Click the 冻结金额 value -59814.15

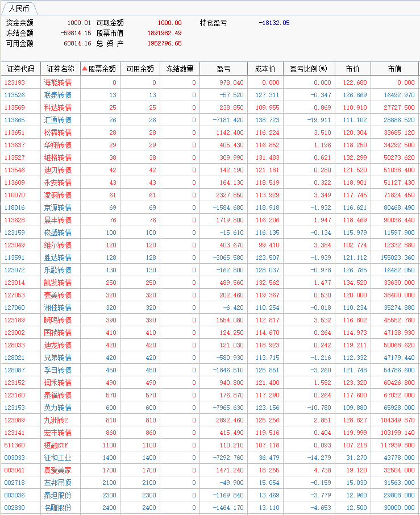76,33
